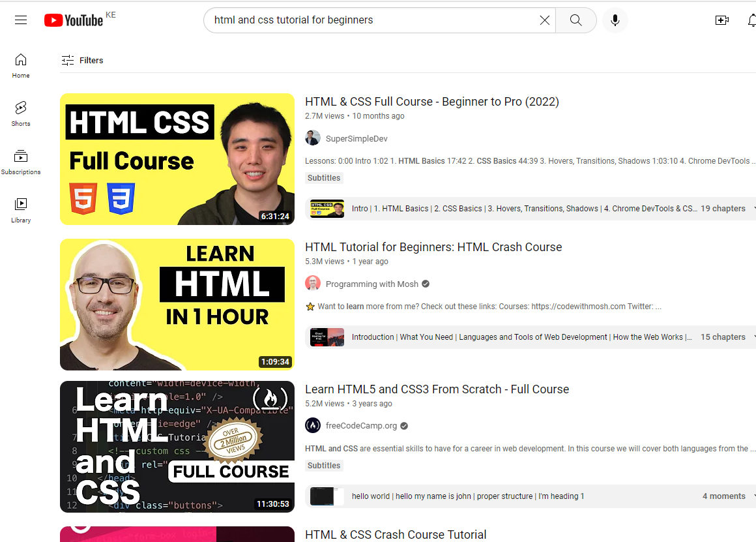Image resolution: width=756 pixels, height=542 pixels.
Task: Open the hamburger guide menu
Action: click(x=21, y=20)
